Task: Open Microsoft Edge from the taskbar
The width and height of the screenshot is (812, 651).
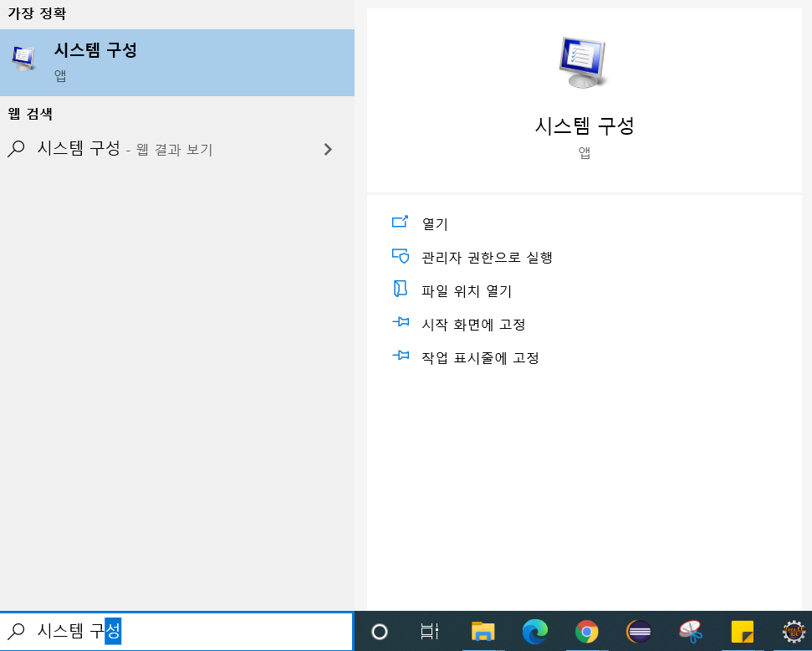Action: [x=535, y=633]
